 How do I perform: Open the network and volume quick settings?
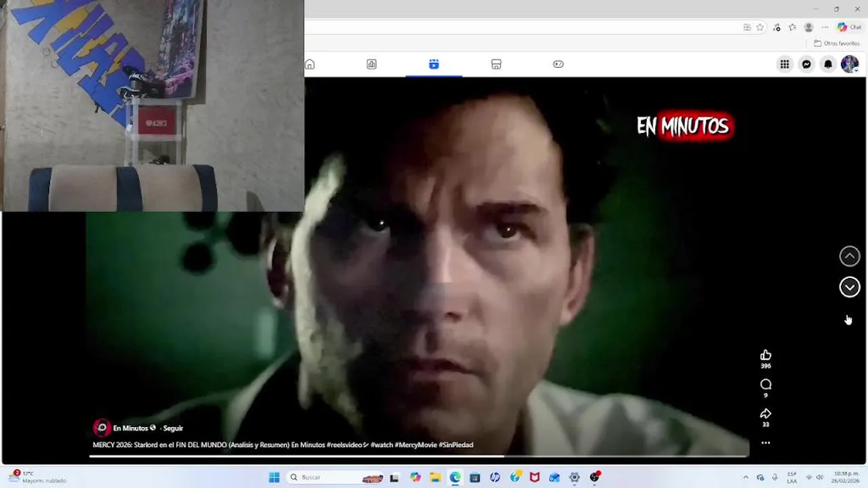[x=814, y=477]
